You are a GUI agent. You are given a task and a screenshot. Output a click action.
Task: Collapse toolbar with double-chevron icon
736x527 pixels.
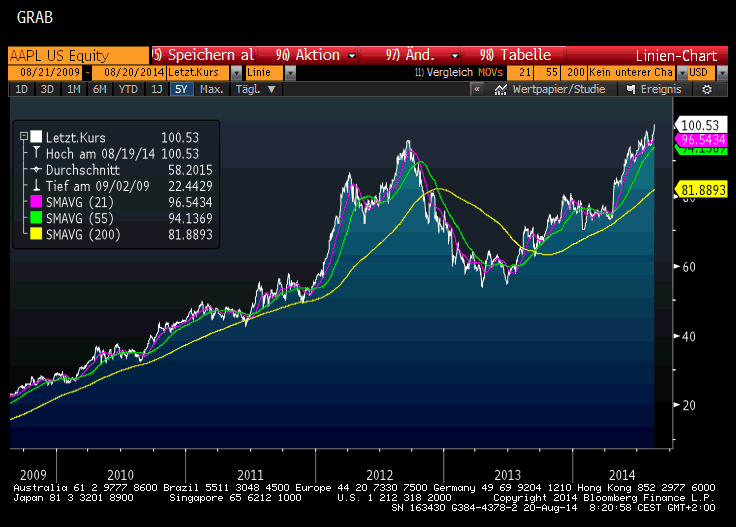coord(477,89)
